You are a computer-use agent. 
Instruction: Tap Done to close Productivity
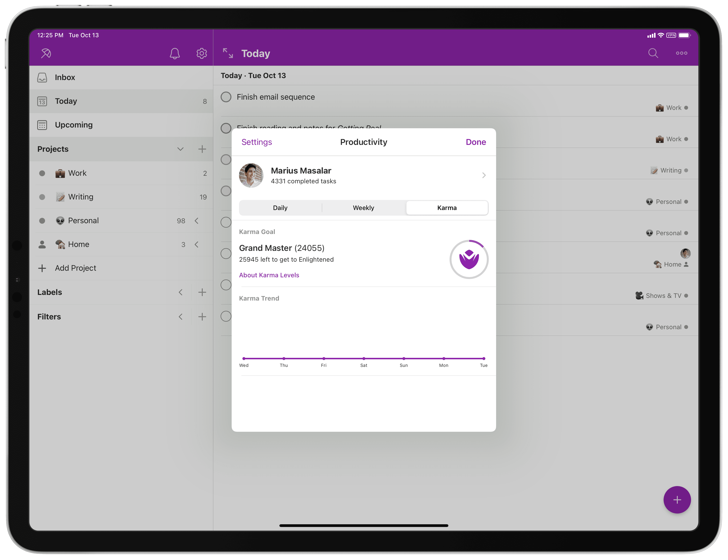click(x=476, y=142)
